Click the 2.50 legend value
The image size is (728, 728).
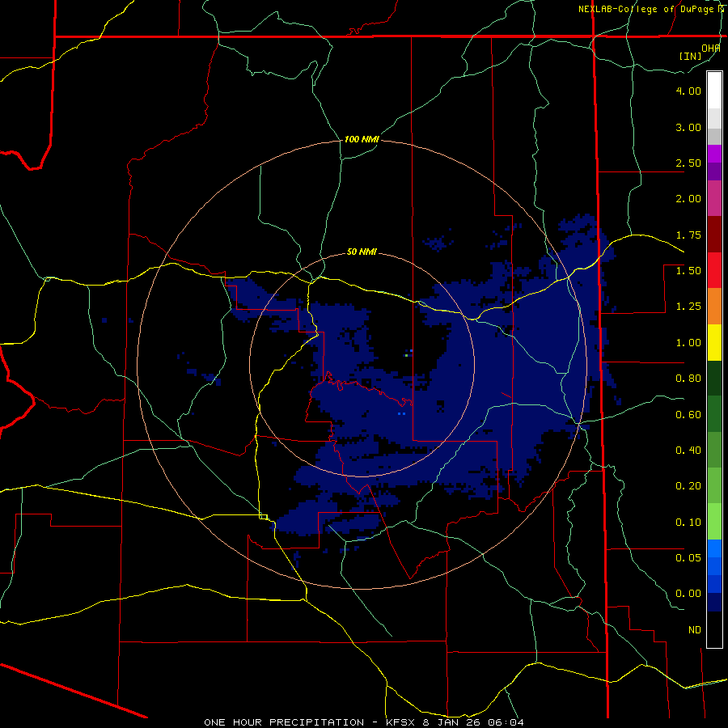click(x=688, y=163)
